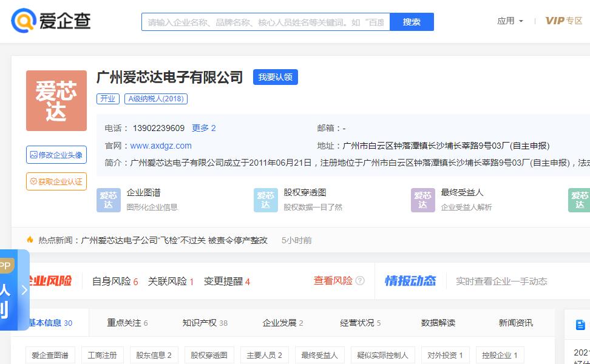Click 获取企业认证 button
590x364 pixels.
pos(56,181)
